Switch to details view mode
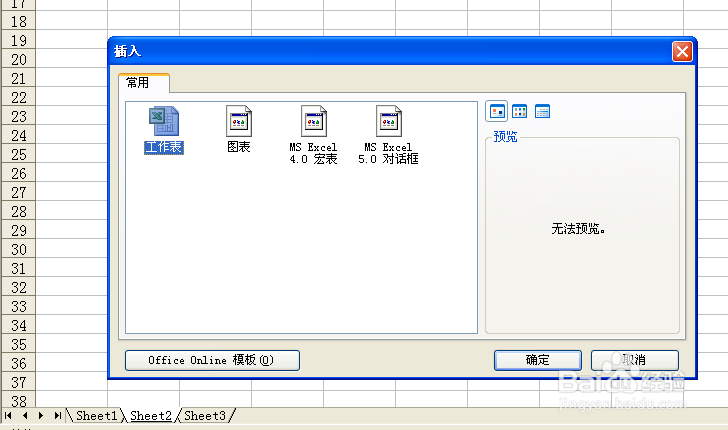 tap(542, 111)
